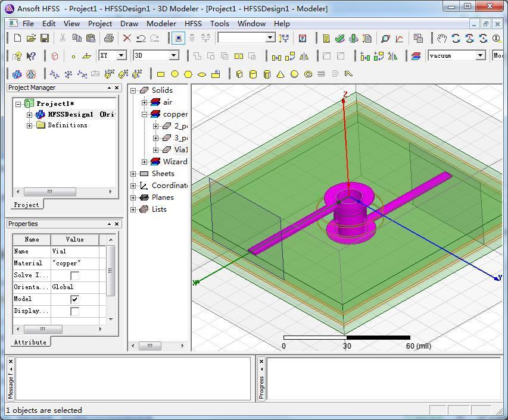508x420 pixels.
Task: Draw a cone solid
Action: click(x=281, y=74)
